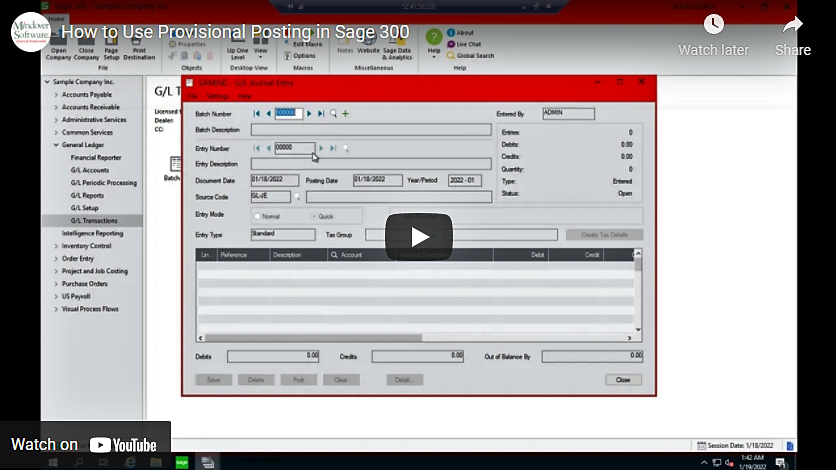This screenshot has width=836, height=470.
Task: Open Watch on YouTube link
Action: pos(84,444)
